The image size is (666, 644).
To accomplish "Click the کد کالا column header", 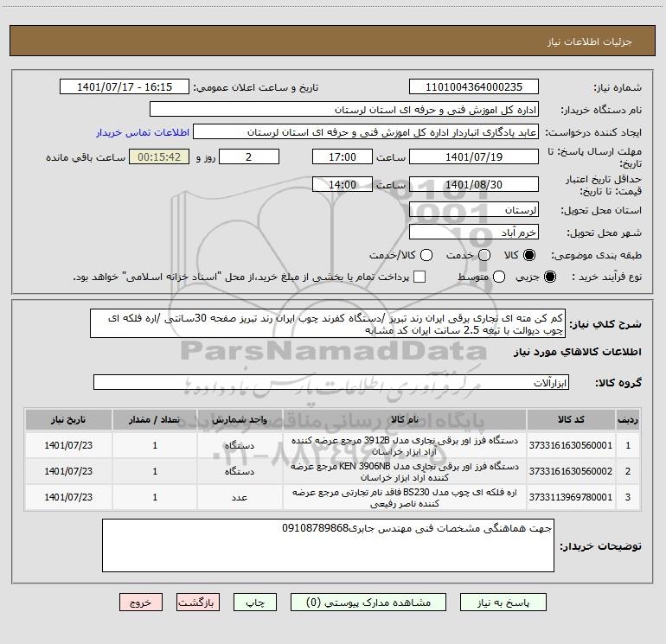I will (571, 419).
